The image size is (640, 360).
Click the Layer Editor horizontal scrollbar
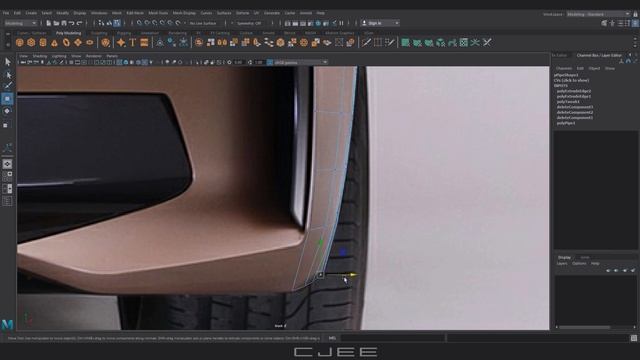click(x=585, y=327)
